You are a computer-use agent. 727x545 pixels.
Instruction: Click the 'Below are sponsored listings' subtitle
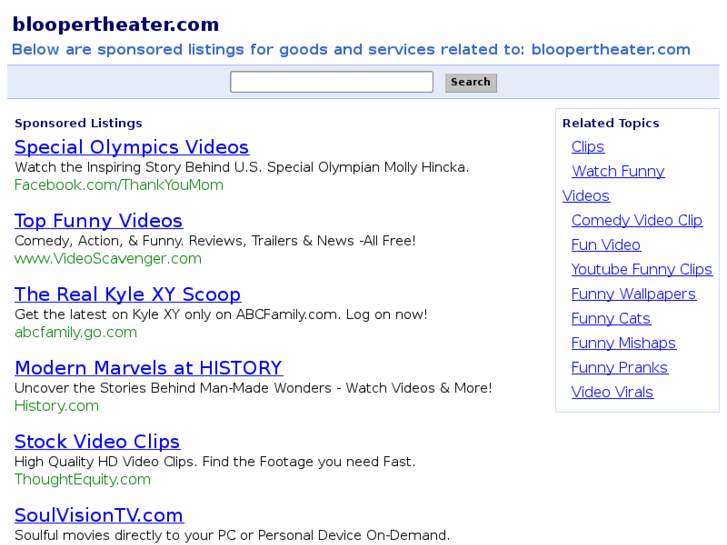pyautogui.click(x=351, y=50)
